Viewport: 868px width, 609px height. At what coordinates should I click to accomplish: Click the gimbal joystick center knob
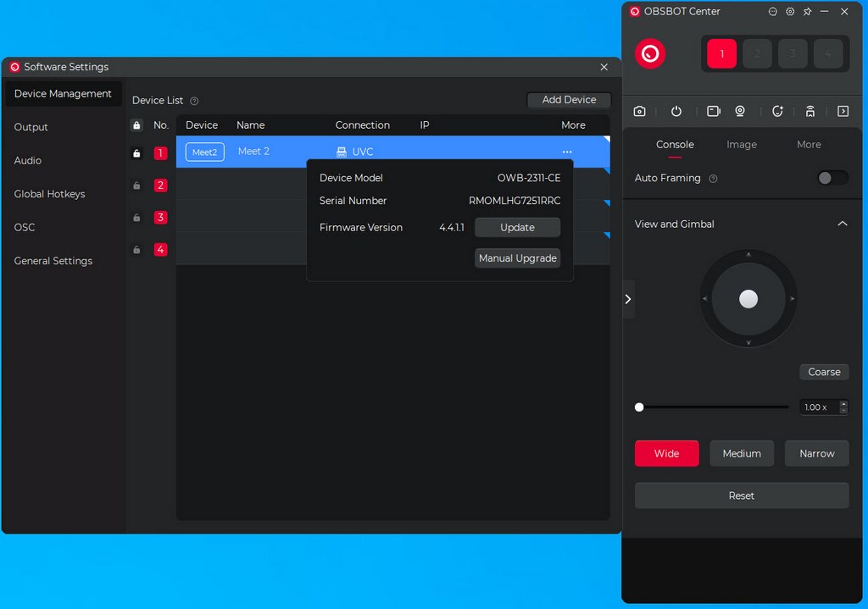click(x=748, y=299)
